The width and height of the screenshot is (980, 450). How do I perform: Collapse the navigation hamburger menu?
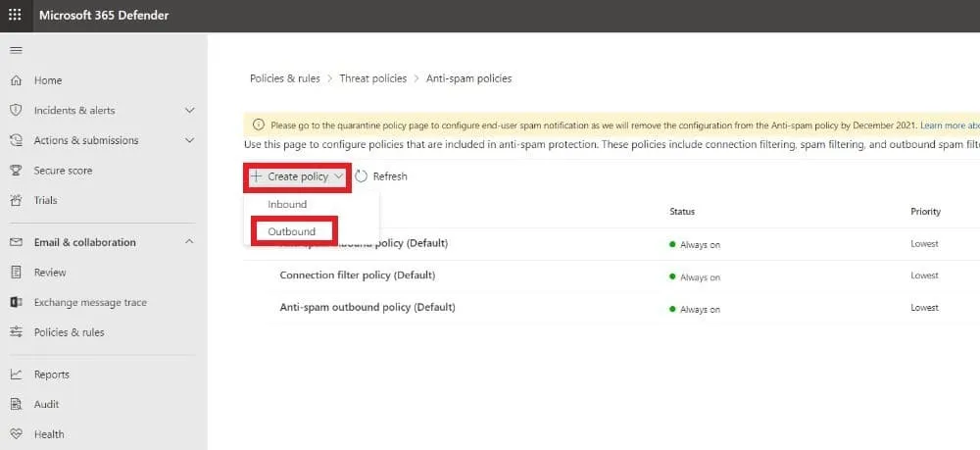point(15,50)
